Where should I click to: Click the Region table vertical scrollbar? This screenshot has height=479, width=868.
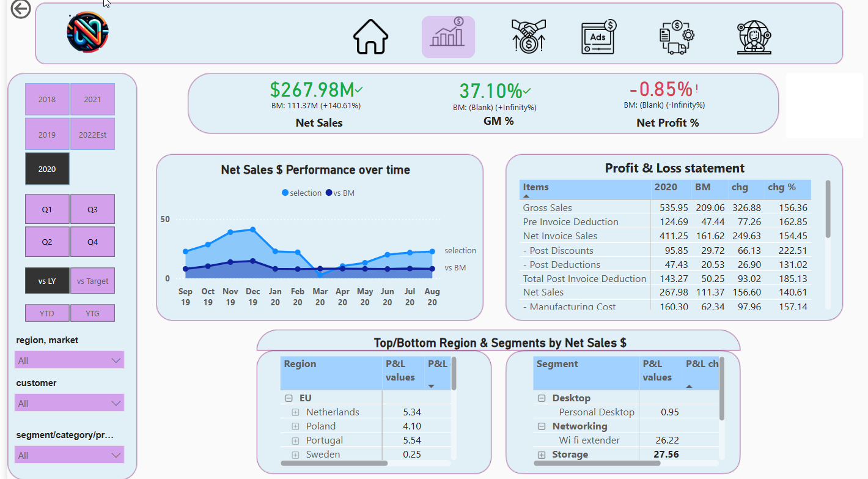point(454,373)
